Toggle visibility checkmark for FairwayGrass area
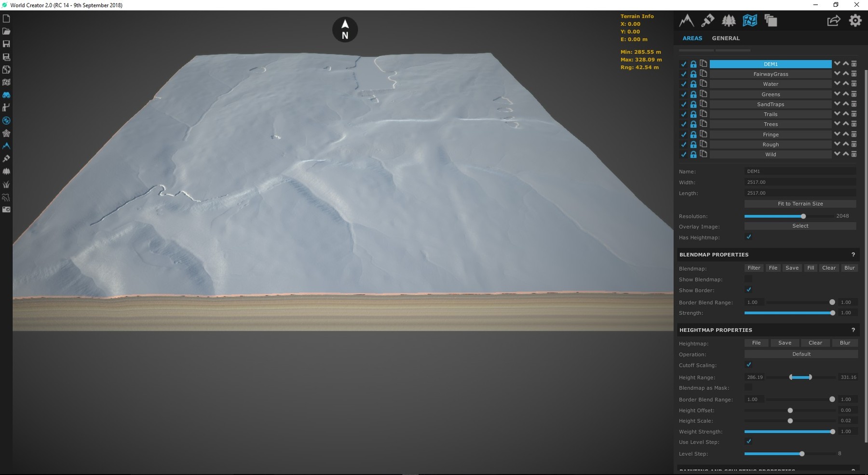 tap(683, 74)
